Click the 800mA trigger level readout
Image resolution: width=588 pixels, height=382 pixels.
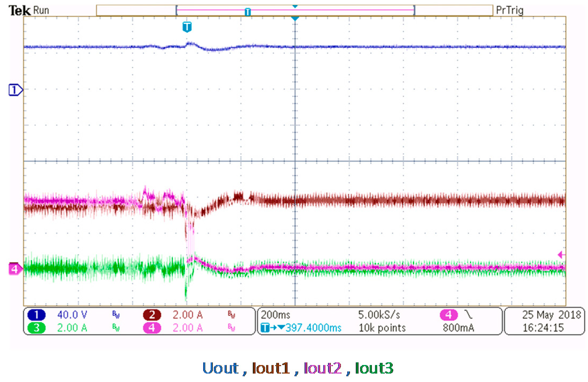(458, 328)
